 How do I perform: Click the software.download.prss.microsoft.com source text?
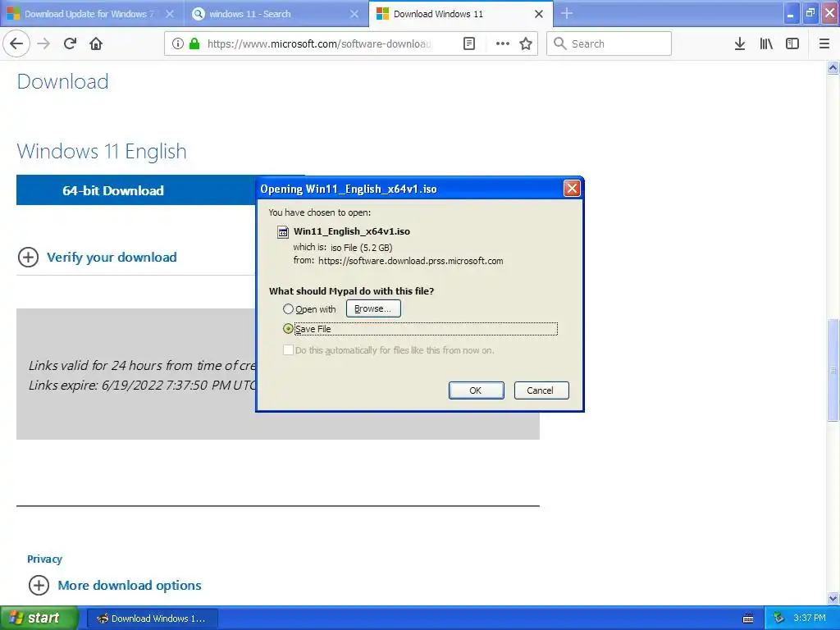[x=411, y=261]
